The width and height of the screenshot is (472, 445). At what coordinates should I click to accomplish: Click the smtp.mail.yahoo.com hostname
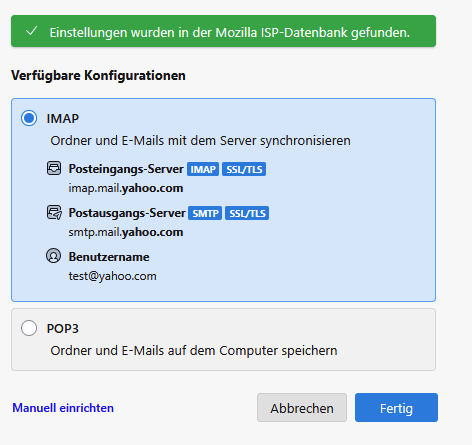pyautogui.click(x=126, y=232)
